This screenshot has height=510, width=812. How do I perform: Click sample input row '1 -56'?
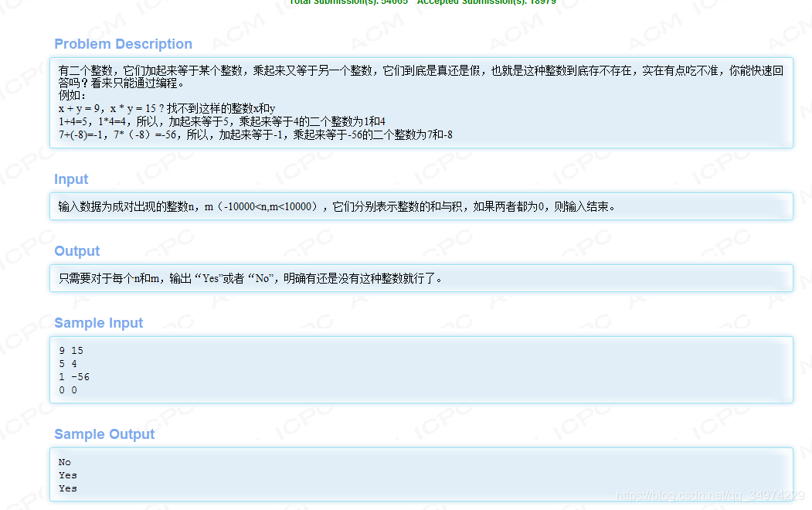[x=74, y=377]
